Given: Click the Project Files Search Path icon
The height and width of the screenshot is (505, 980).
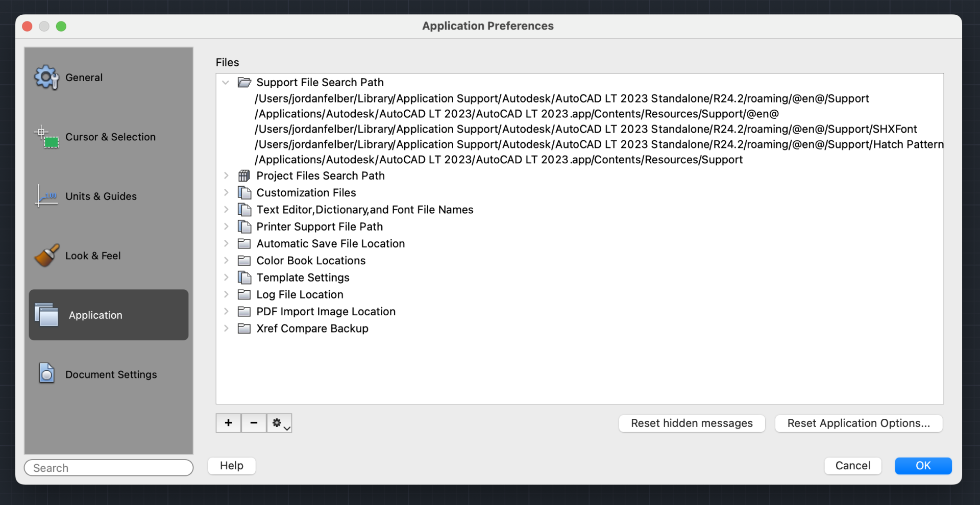Looking at the screenshot, I should [244, 175].
